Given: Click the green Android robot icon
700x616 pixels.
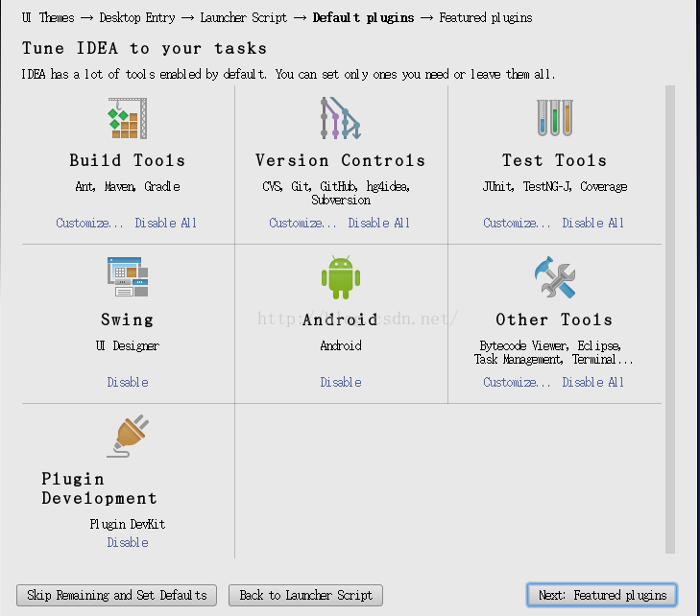Looking at the screenshot, I should pos(340,278).
